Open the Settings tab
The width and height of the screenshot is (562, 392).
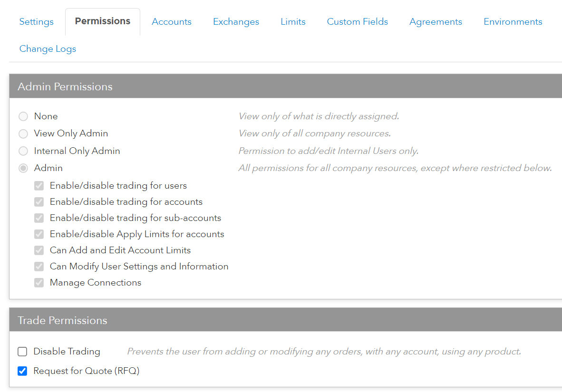click(37, 22)
